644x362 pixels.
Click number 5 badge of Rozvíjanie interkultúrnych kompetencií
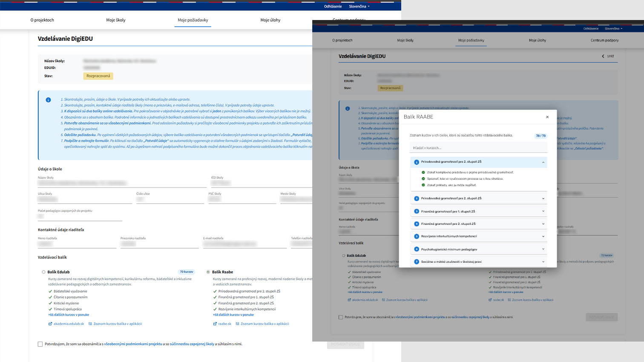tap(417, 236)
